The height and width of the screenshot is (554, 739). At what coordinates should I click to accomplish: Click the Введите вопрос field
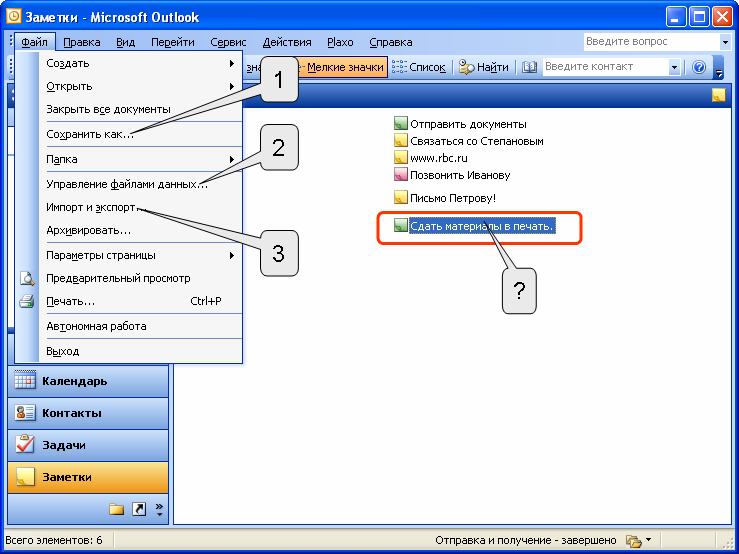coord(651,42)
